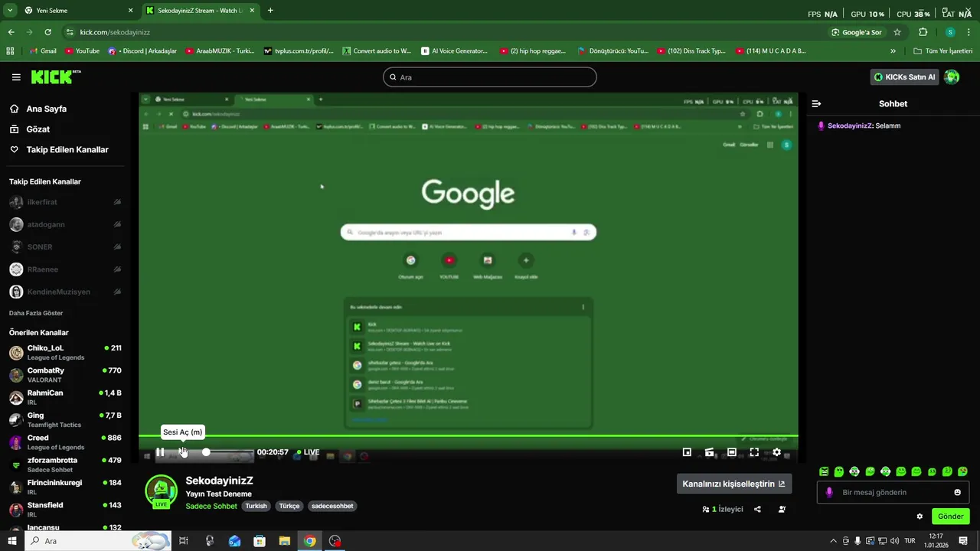Enter fullscreen on the video player
The image size is (980, 551).
click(754, 452)
